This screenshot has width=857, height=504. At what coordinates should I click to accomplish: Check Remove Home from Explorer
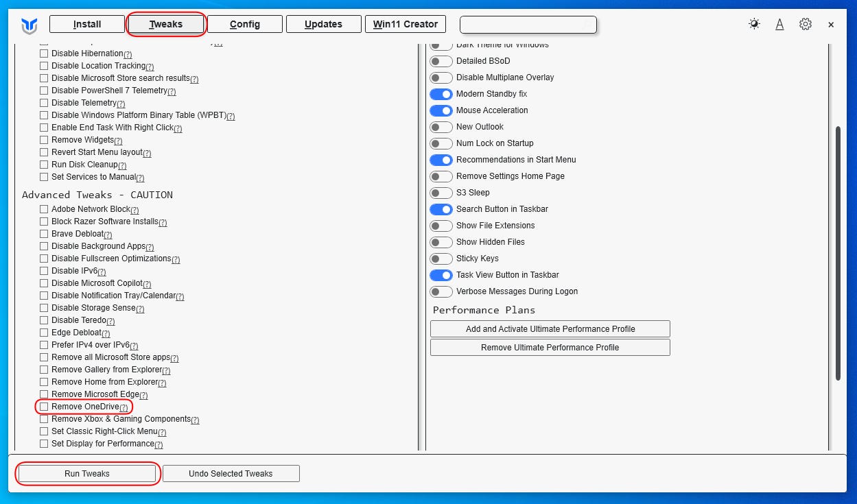click(x=44, y=382)
